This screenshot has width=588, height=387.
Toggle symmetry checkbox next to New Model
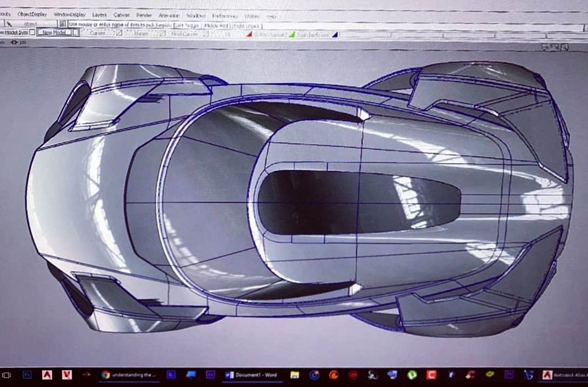pyautogui.click(x=31, y=32)
